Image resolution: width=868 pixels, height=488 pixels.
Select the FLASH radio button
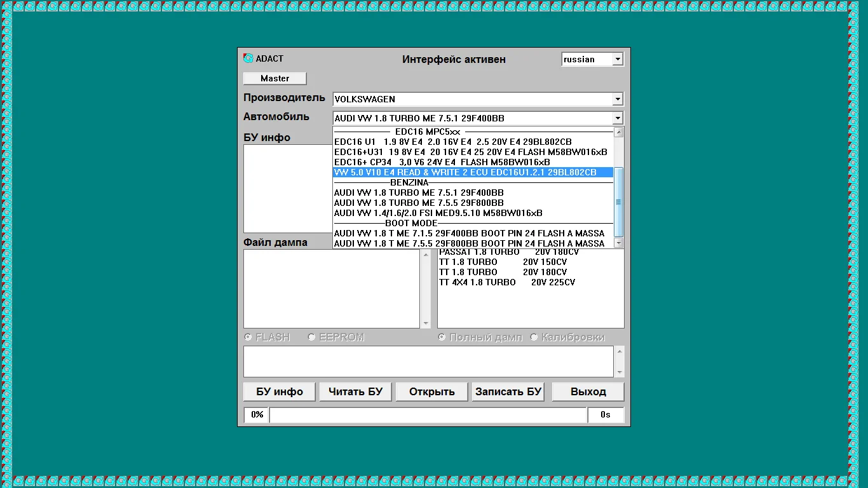tap(248, 337)
